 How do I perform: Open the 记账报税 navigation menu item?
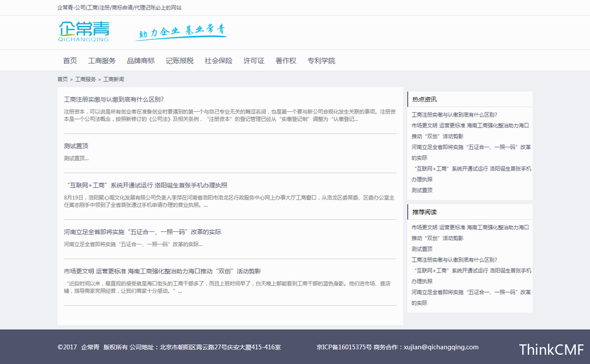click(x=180, y=61)
